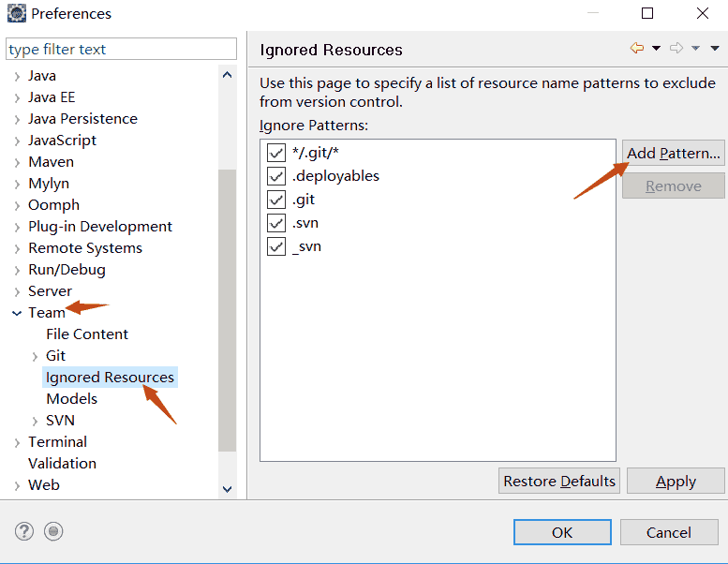
Task: Select File Content under Team
Action: 87,334
